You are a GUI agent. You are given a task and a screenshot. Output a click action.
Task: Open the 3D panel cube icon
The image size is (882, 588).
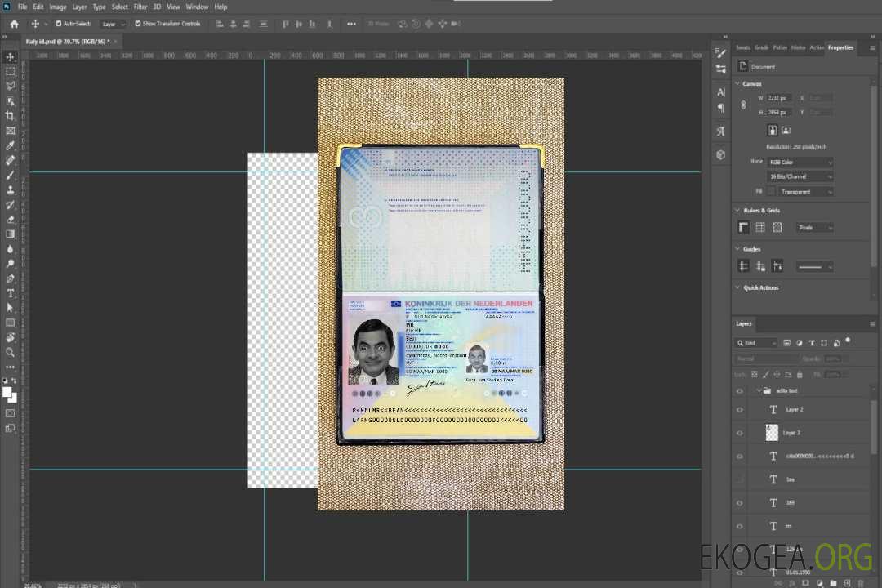[721, 154]
